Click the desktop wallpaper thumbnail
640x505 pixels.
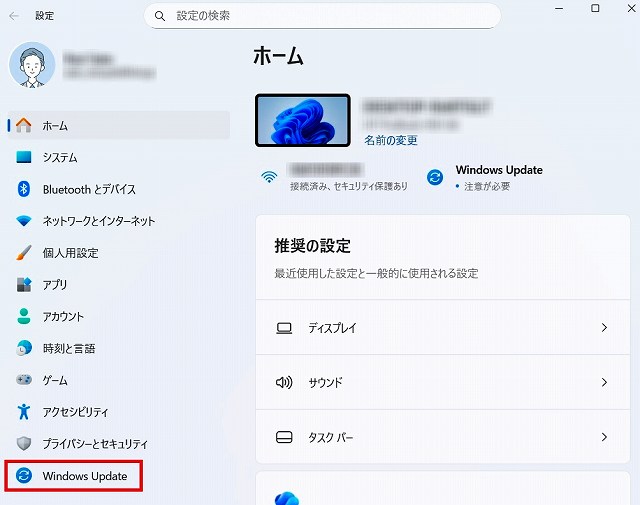coord(303,122)
